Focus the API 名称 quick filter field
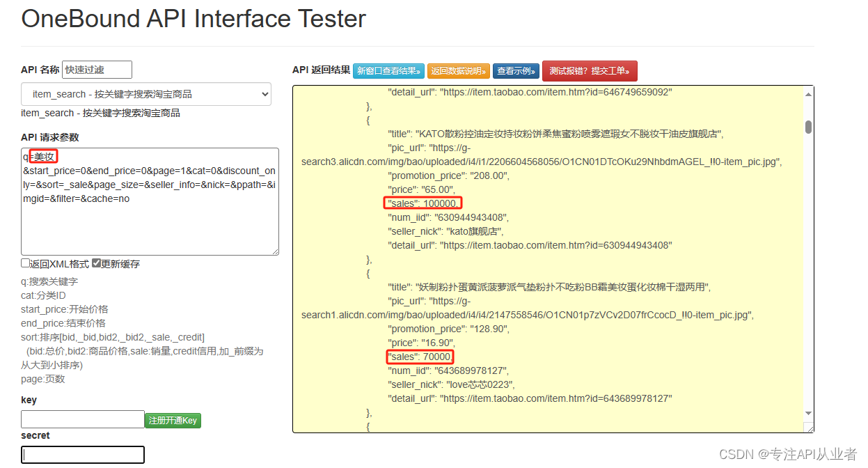 click(97, 70)
